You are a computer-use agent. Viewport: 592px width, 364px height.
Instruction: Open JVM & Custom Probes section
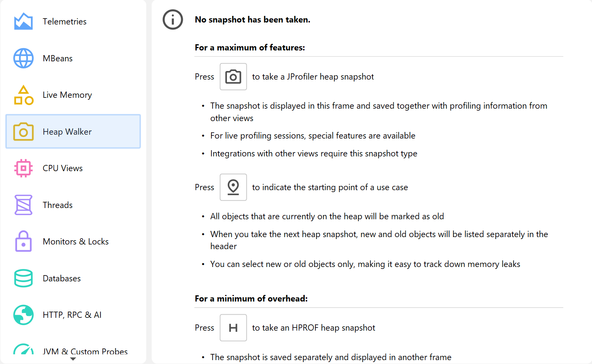85,351
